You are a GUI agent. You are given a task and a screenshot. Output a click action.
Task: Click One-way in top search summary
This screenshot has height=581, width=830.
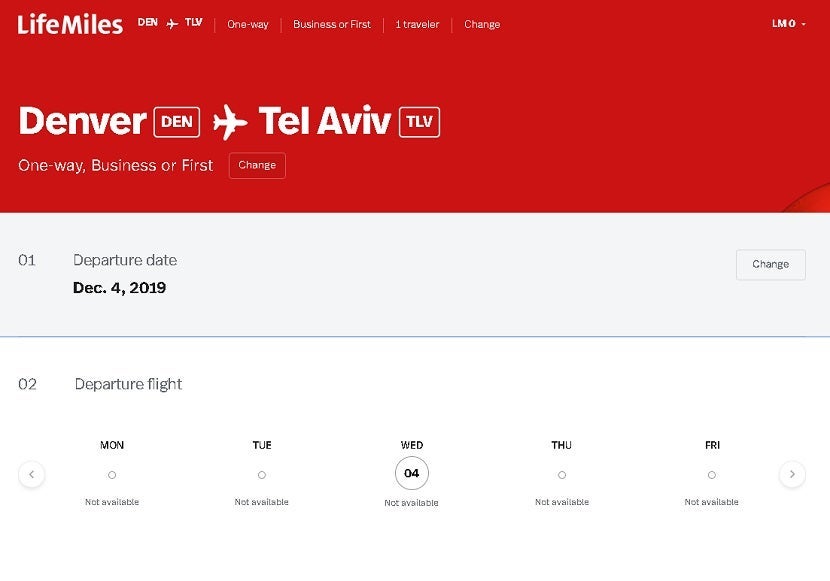click(x=248, y=25)
